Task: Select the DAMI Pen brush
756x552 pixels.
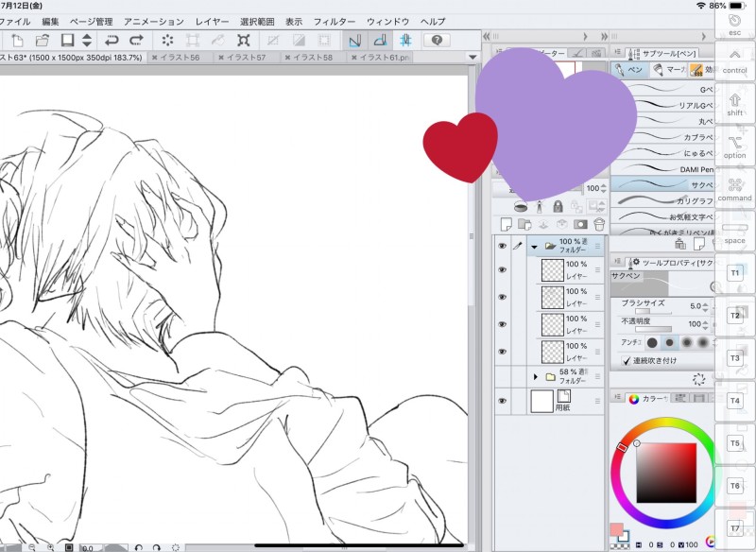Action: (663, 169)
